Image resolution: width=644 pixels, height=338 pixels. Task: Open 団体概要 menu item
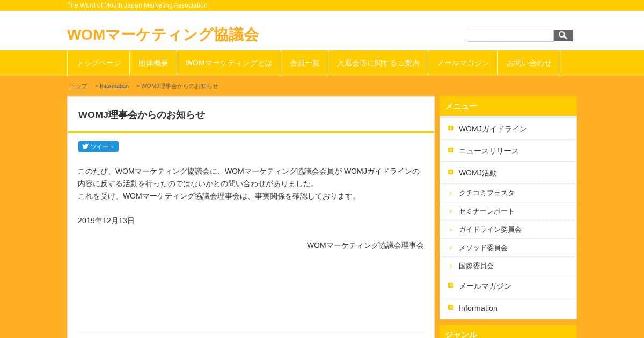coord(153,63)
